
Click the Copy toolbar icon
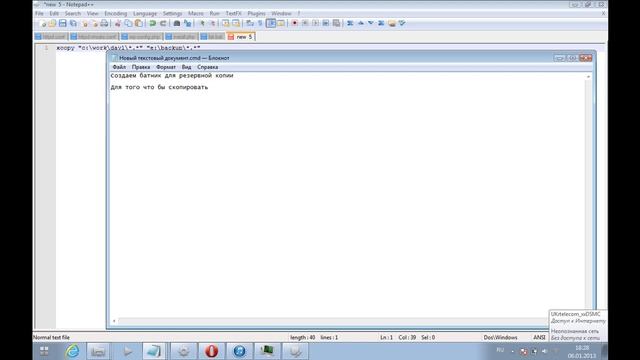coord(128,23)
